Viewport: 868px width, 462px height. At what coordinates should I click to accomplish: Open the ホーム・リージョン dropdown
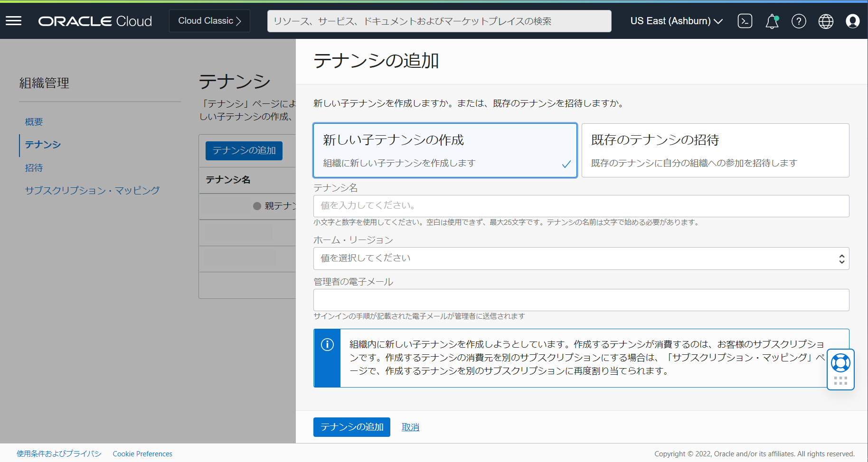(x=581, y=259)
